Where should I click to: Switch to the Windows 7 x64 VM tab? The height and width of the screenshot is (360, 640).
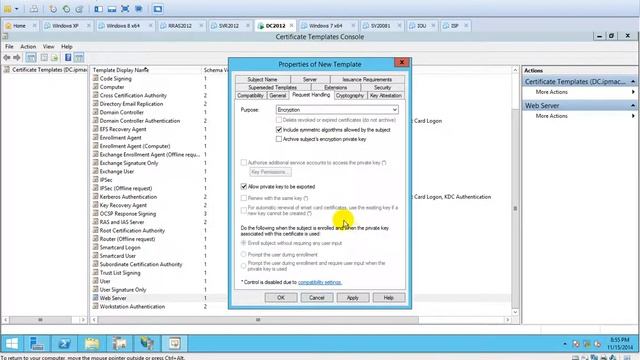[x=325, y=26]
